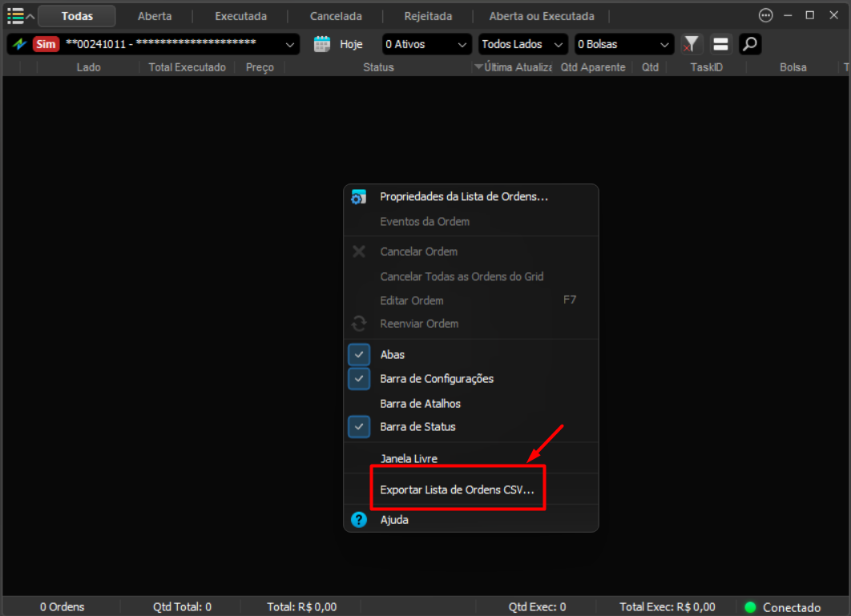The height and width of the screenshot is (616, 851).
Task: Click the row layout bars icon
Action: (x=720, y=44)
